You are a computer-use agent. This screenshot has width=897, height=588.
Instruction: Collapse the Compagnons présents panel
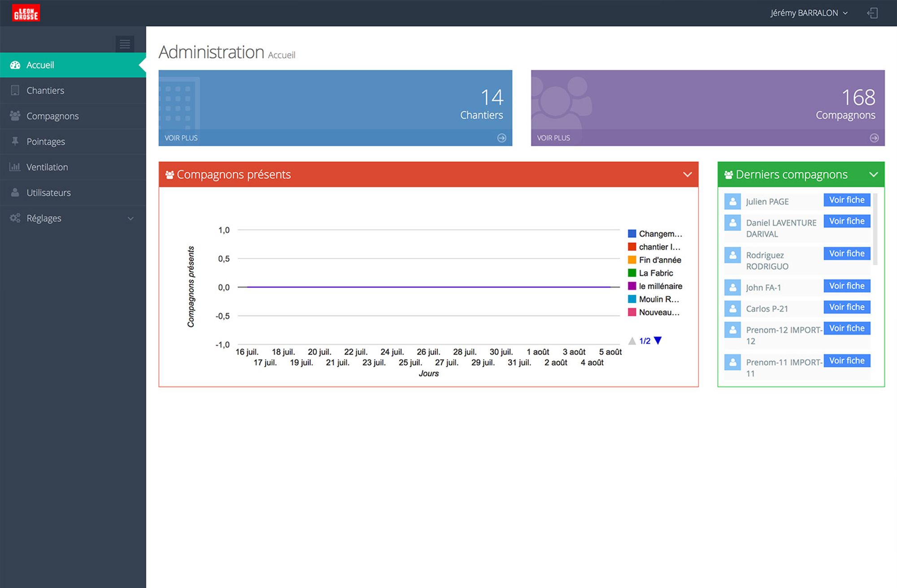(687, 174)
